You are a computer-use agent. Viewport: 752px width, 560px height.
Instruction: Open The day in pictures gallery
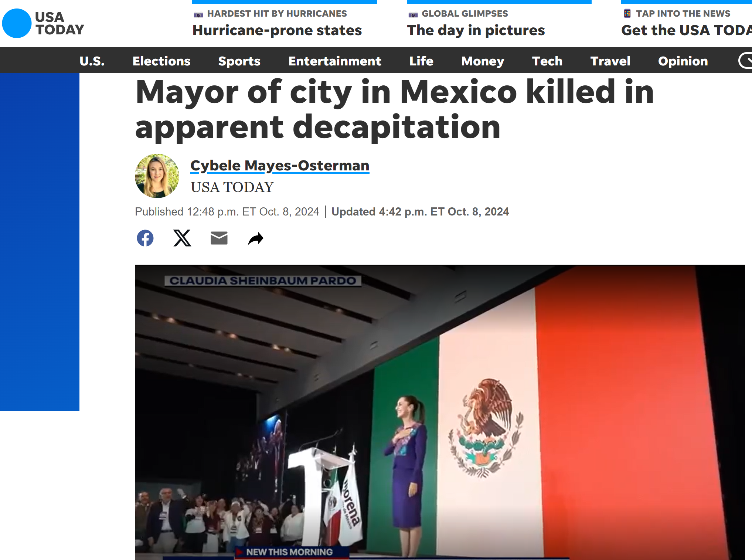pyautogui.click(x=476, y=30)
